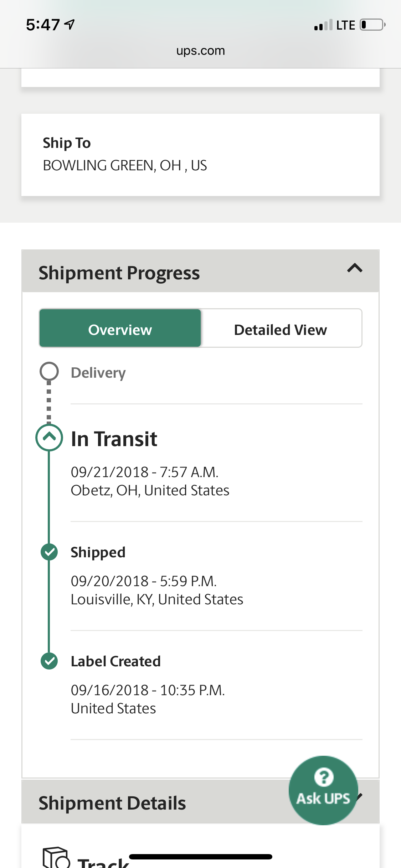Image resolution: width=401 pixels, height=868 pixels.
Task: Click the In Transit chevron circle icon
Action: (49, 437)
